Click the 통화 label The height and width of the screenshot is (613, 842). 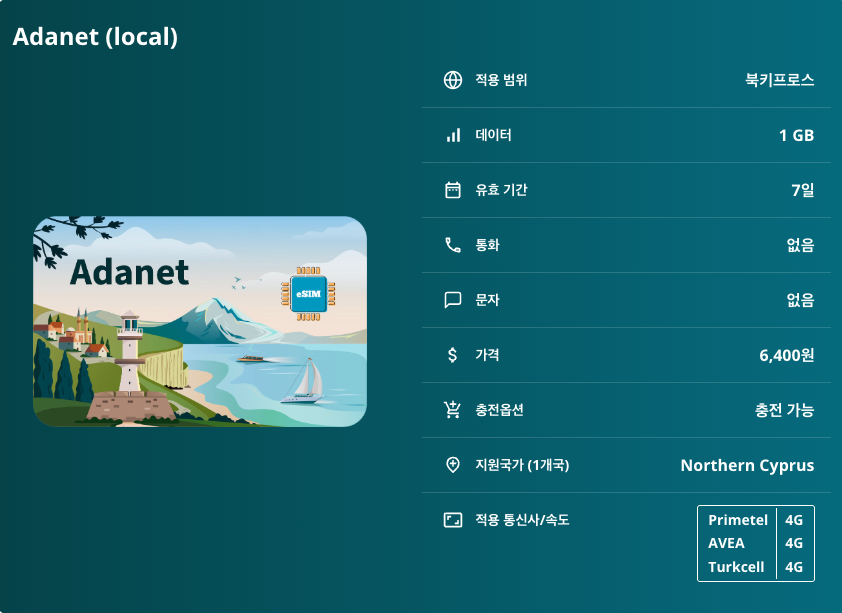[x=487, y=245]
